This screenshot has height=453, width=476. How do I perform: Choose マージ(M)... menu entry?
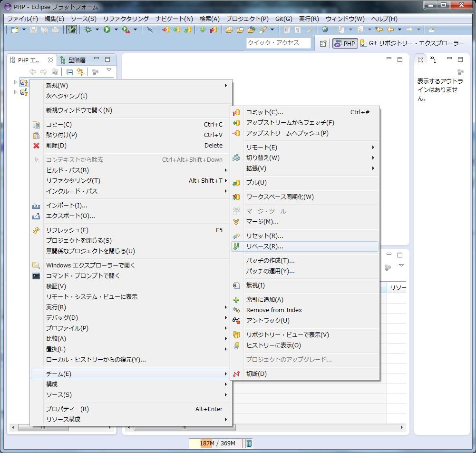pos(305,222)
